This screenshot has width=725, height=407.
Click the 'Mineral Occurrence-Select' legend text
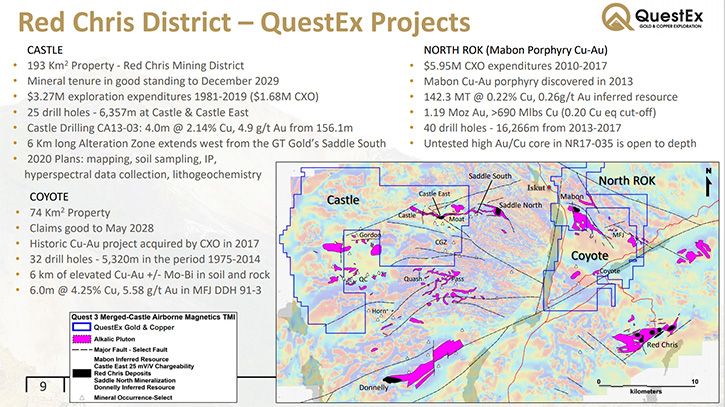tap(133, 397)
